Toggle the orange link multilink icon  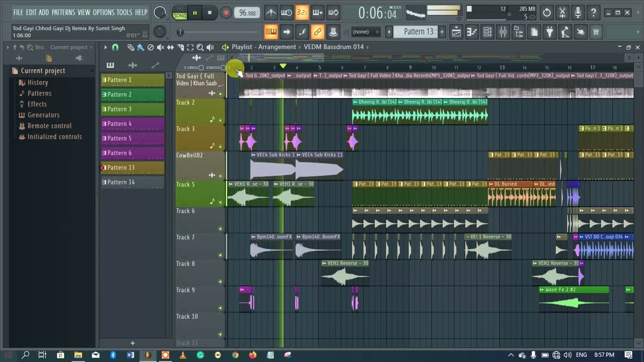(x=317, y=32)
